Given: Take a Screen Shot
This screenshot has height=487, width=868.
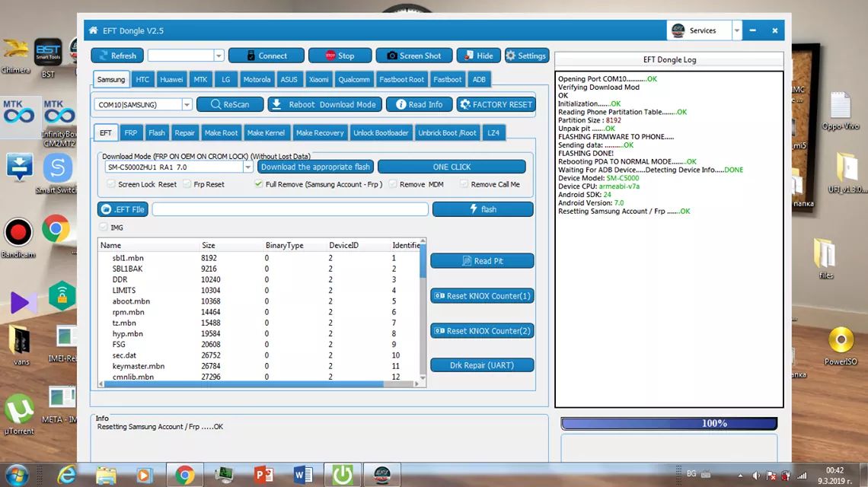Looking at the screenshot, I should pos(414,56).
